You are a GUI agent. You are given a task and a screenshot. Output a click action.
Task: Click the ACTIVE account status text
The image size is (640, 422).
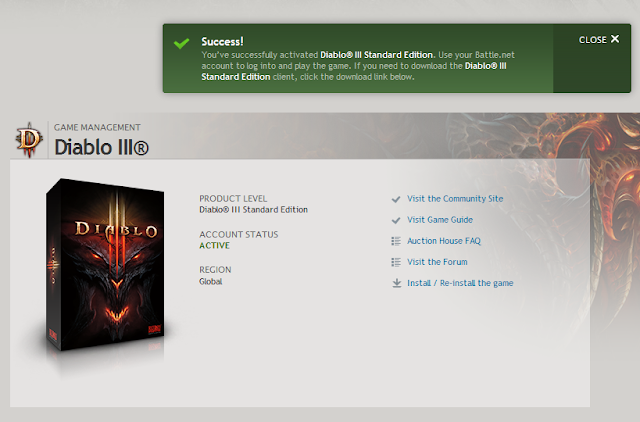(214, 245)
